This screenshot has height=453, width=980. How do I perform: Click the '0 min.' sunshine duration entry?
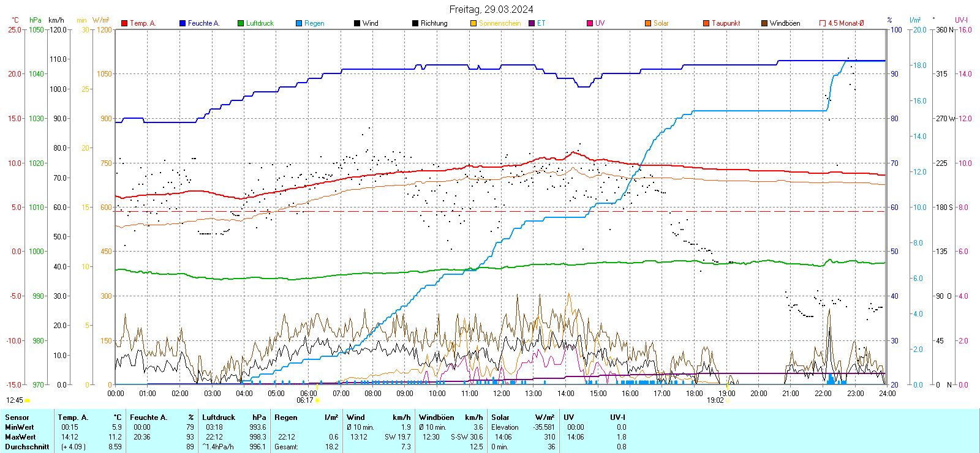point(500,447)
